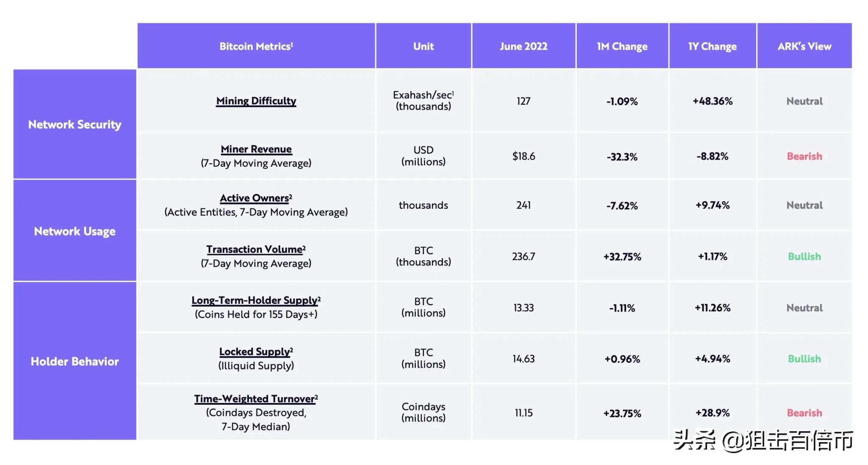
Task: Select the Network Security category cell
Action: coord(75,124)
